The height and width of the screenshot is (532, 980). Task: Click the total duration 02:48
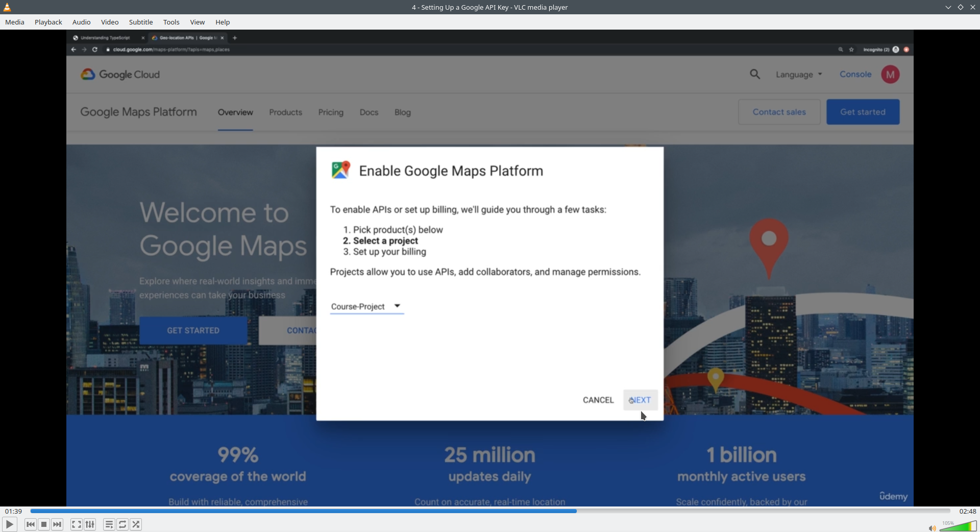point(967,511)
